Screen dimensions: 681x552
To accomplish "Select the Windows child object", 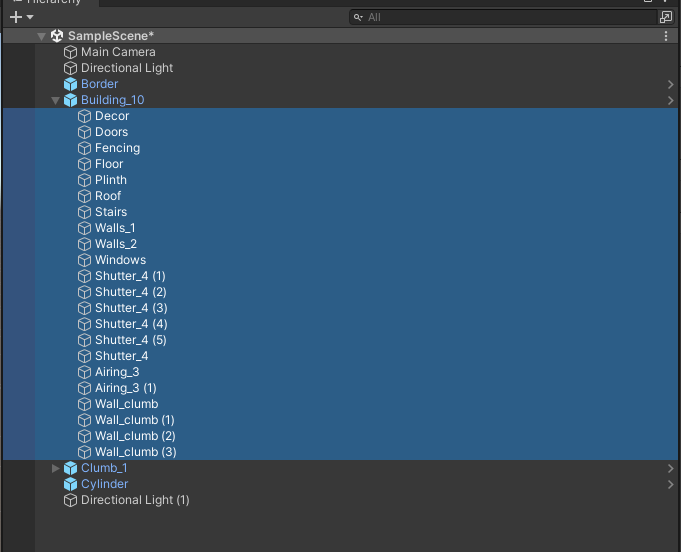I will pyautogui.click(x=120, y=260).
